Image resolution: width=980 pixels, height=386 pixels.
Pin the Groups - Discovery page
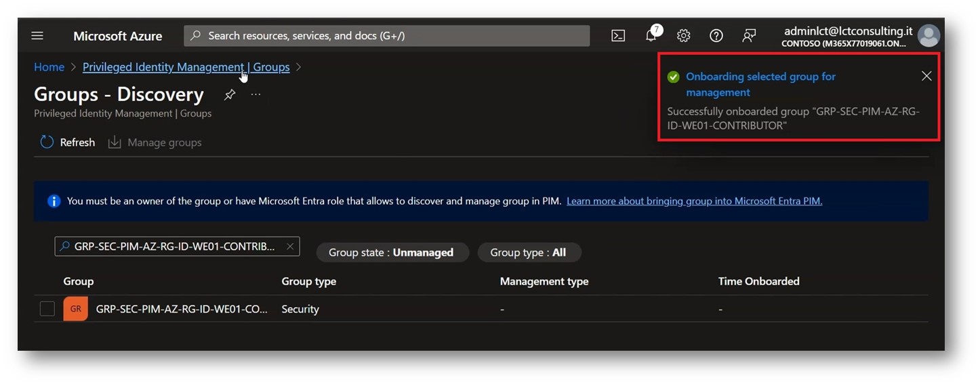coord(230,95)
